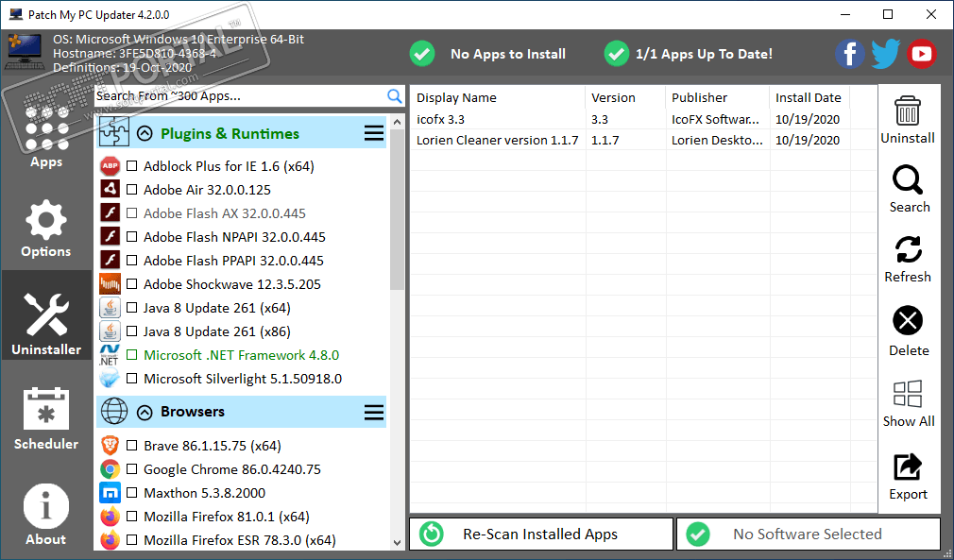The image size is (954, 560).
Task: Check Adobe Shockwave 12.3.5.205 checkbox
Action: pyautogui.click(x=131, y=284)
